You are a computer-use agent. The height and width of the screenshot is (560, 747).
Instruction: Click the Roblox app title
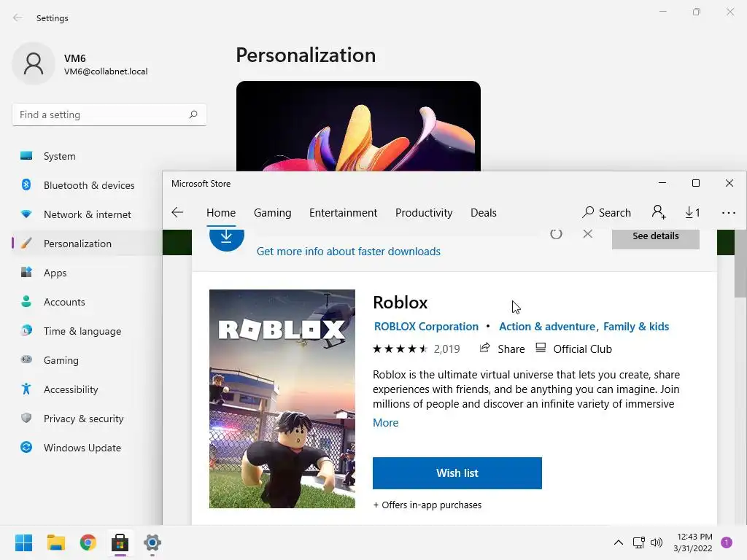pos(400,303)
